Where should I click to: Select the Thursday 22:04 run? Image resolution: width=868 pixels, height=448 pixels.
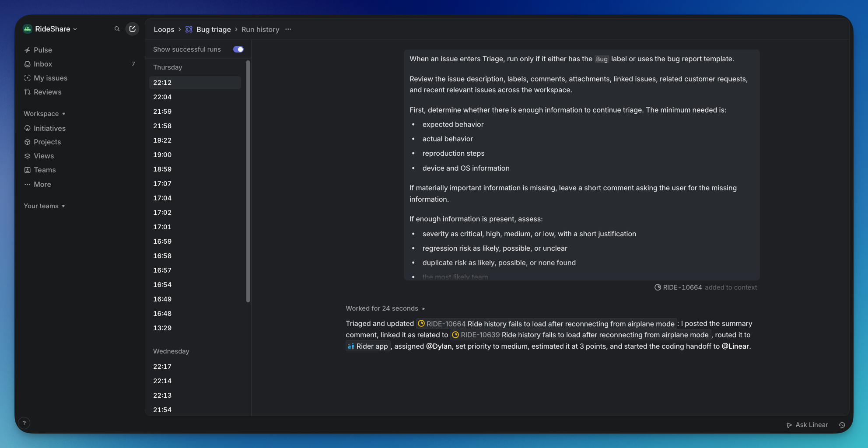click(195, 97)
